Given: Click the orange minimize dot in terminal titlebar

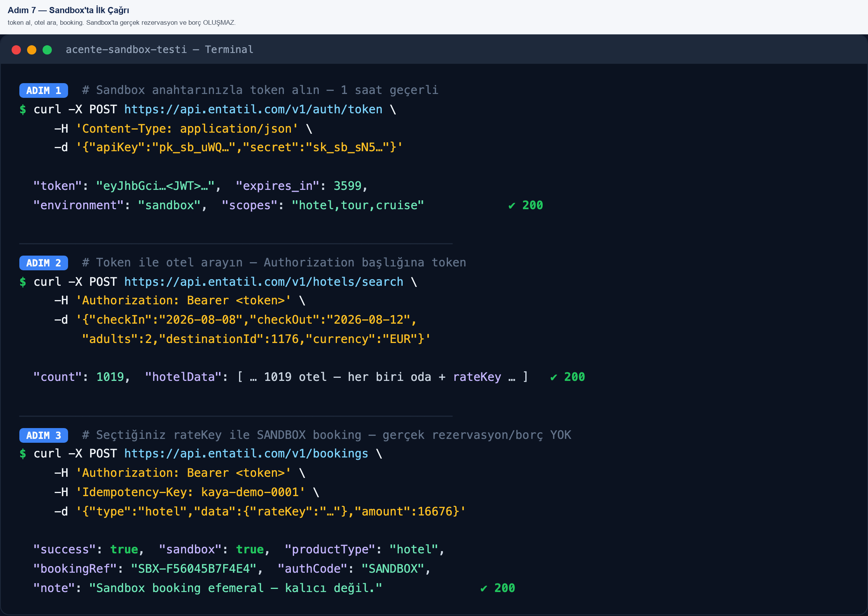Looking at the screenshot, I should [32, 50].
